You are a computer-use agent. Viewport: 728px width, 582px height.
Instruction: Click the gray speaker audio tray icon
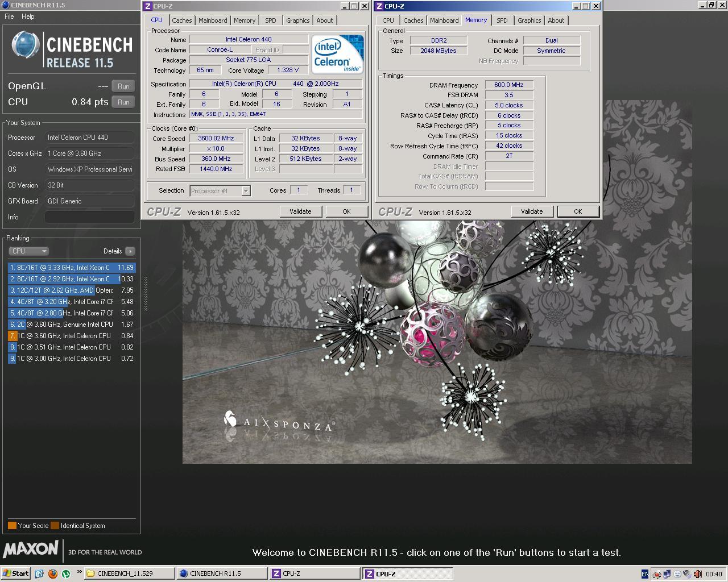[x=687, y=574]
